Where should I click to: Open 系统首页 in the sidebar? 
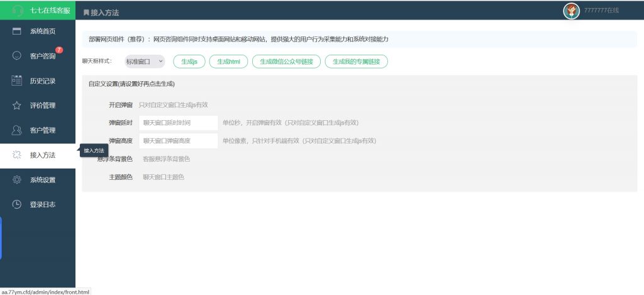coord(38,31)
